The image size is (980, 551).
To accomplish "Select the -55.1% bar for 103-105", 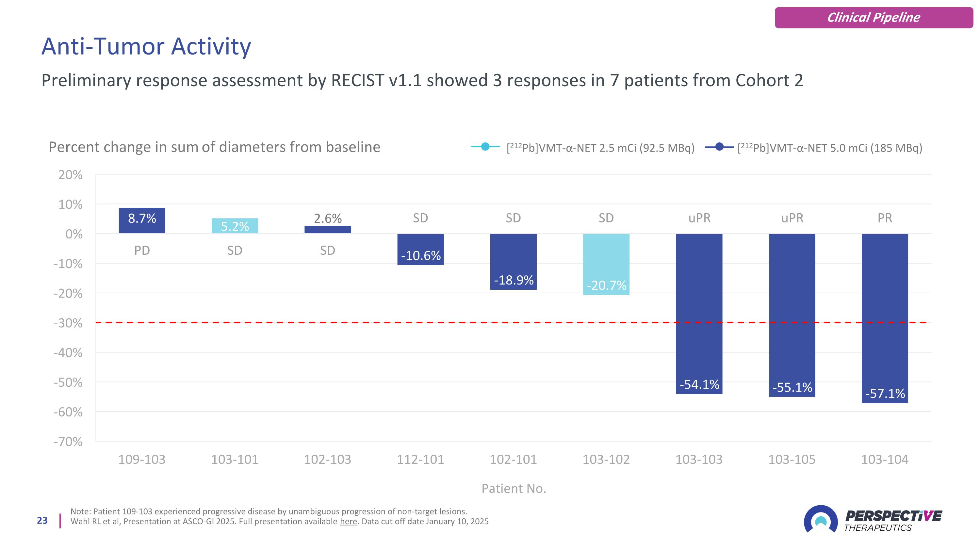I will point(792,315).
